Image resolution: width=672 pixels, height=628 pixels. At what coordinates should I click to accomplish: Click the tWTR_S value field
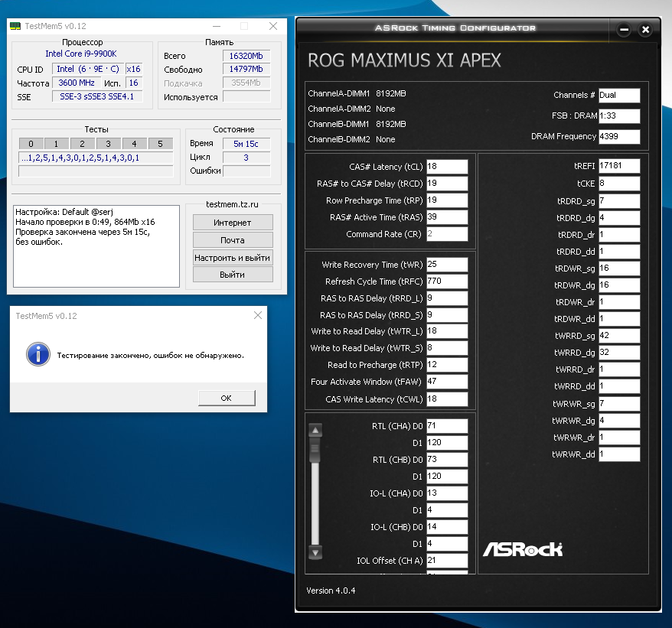point(447,348)
